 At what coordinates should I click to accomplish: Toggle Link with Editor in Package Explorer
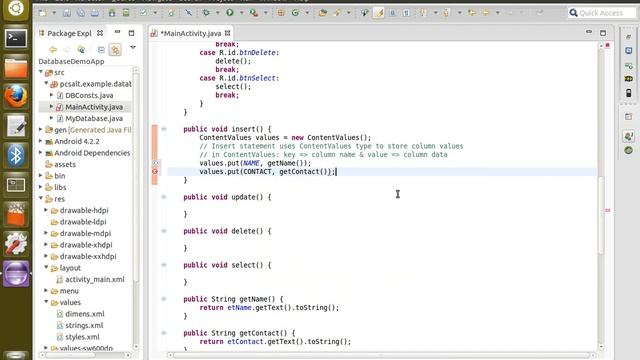(116, 50)
